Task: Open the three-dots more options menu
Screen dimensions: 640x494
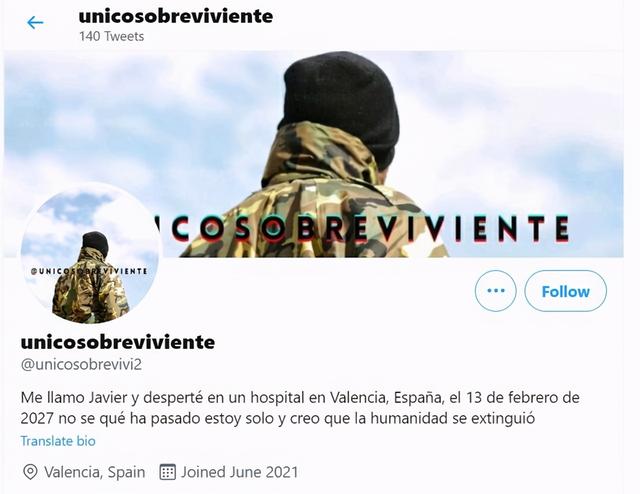Action: coord(496,291)
